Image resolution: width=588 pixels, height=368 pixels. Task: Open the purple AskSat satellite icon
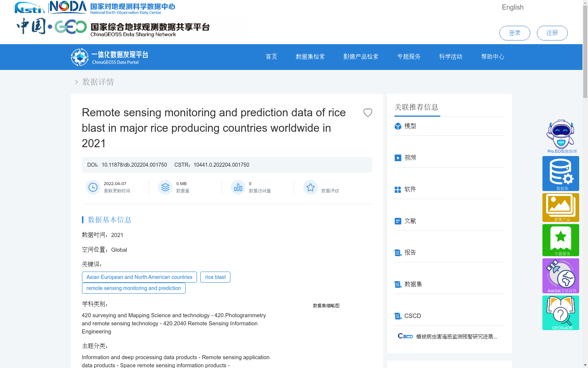click(561, 276)
